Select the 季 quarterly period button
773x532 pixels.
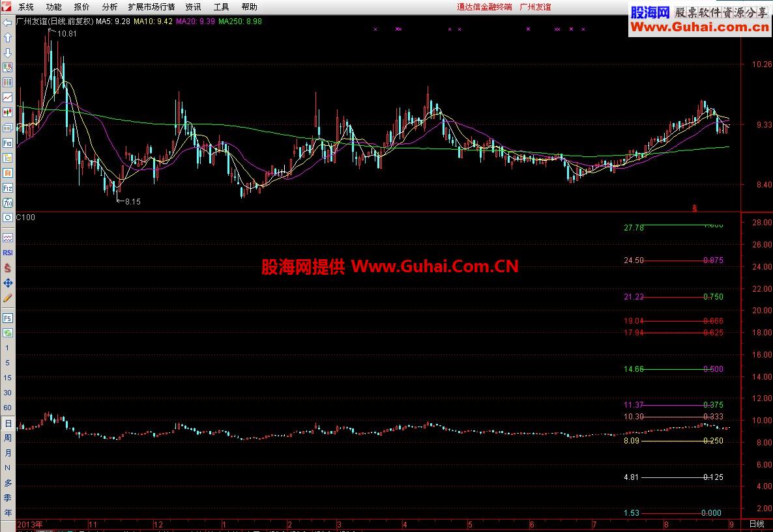[x=7, y=498]
